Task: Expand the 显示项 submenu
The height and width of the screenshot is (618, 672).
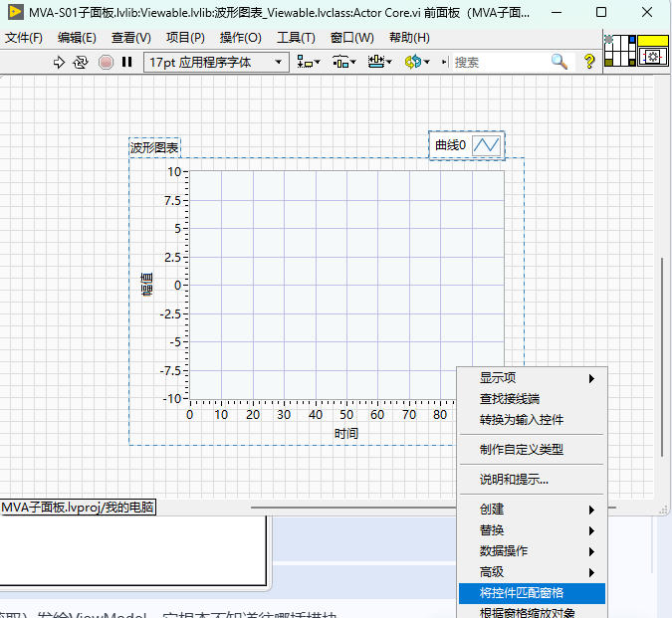Action: [532, 378]
